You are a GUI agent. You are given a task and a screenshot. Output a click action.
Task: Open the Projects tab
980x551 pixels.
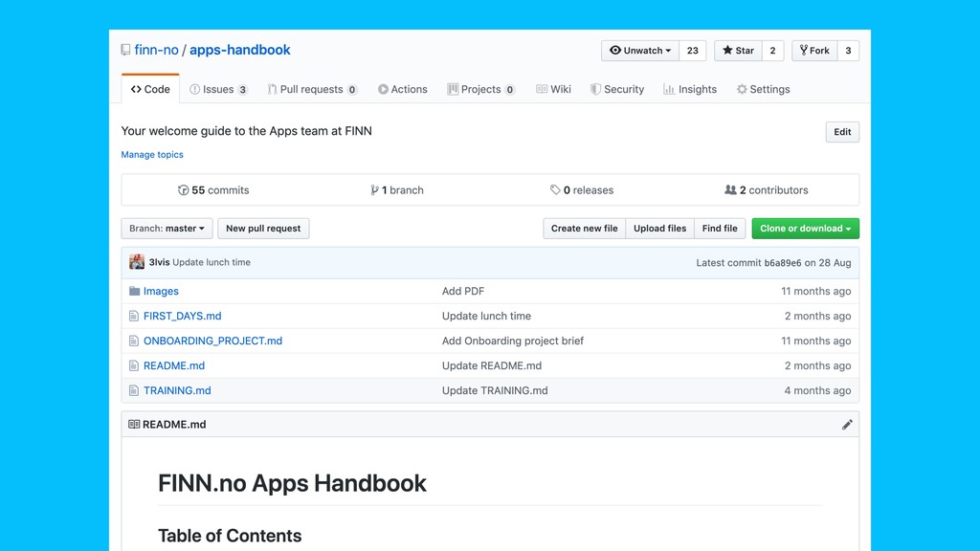click(x=480, y=89)
